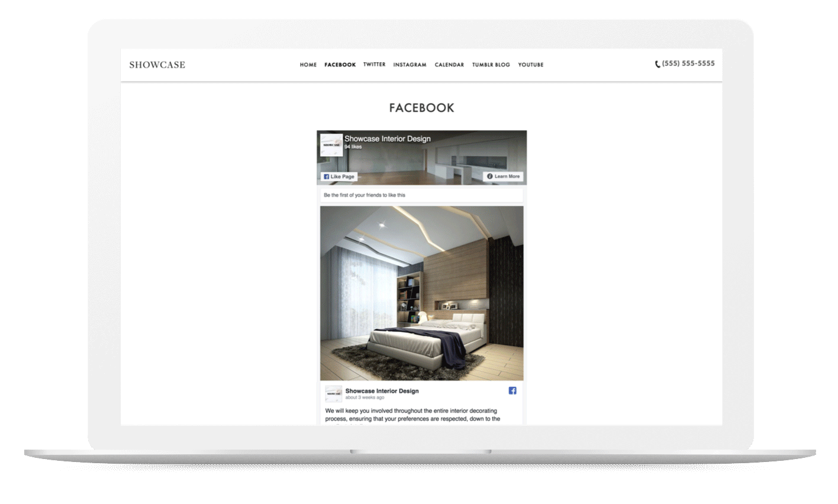Click the FACEBOOK page heading
The height and width of the screenshot is (504, 838).
click(x=421, y=108)
